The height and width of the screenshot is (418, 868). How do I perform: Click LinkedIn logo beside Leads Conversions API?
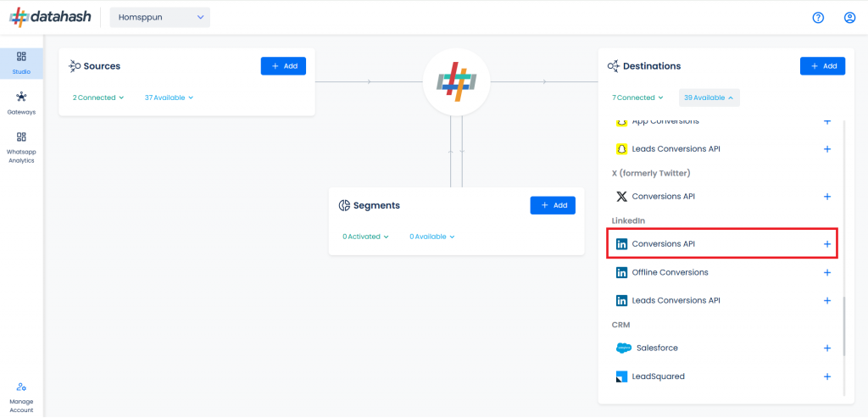(x=621, y=301)
